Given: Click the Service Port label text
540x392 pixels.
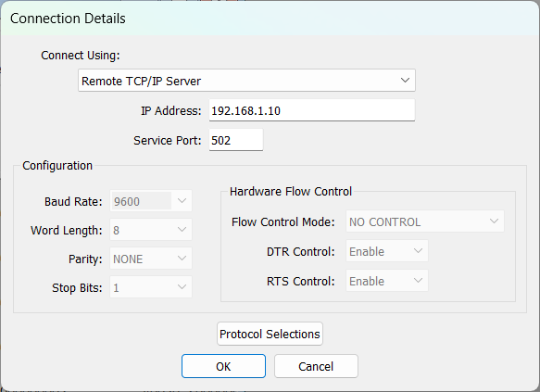Looking at the screenshot, I should pyautogui.click(x=168, y=140).
